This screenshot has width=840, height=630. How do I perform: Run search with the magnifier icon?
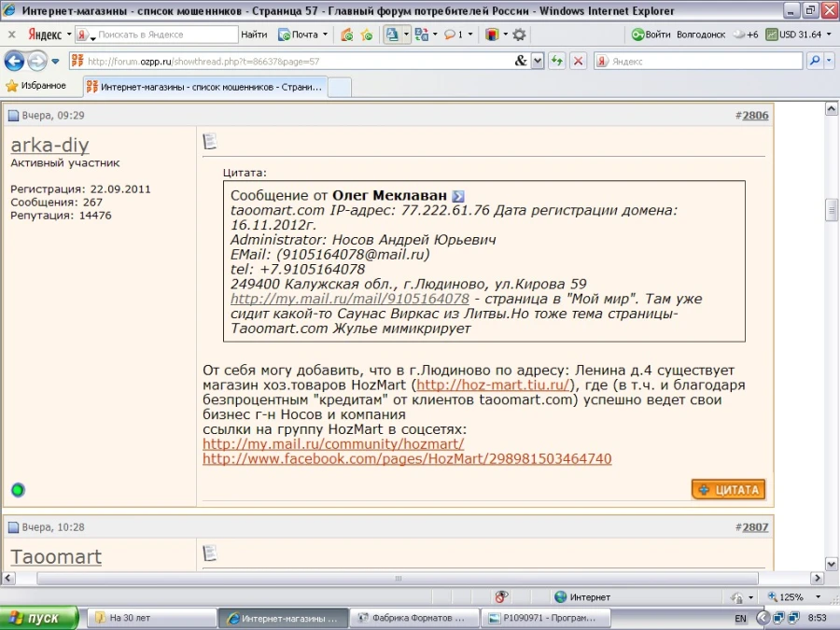pos(815,61)
